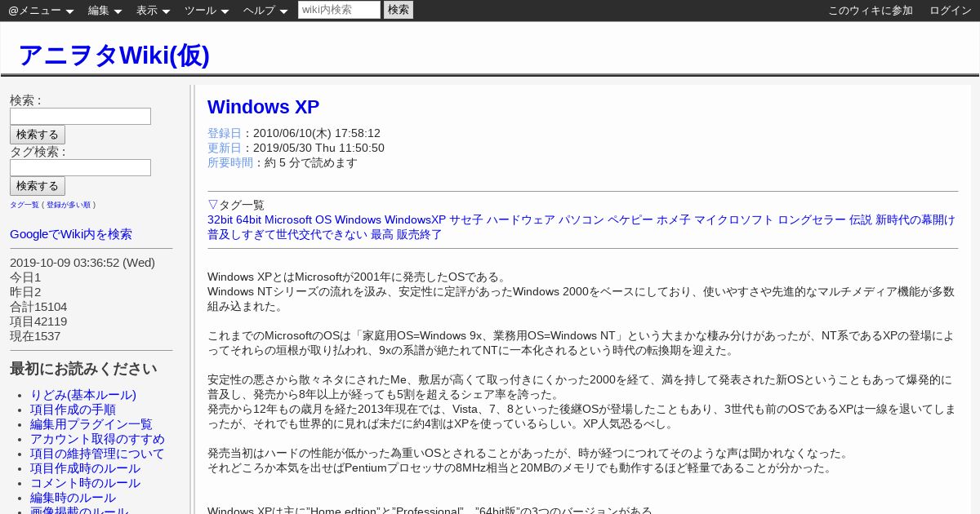Open 編集用プラグイン一覧 link

pos(91,424)
